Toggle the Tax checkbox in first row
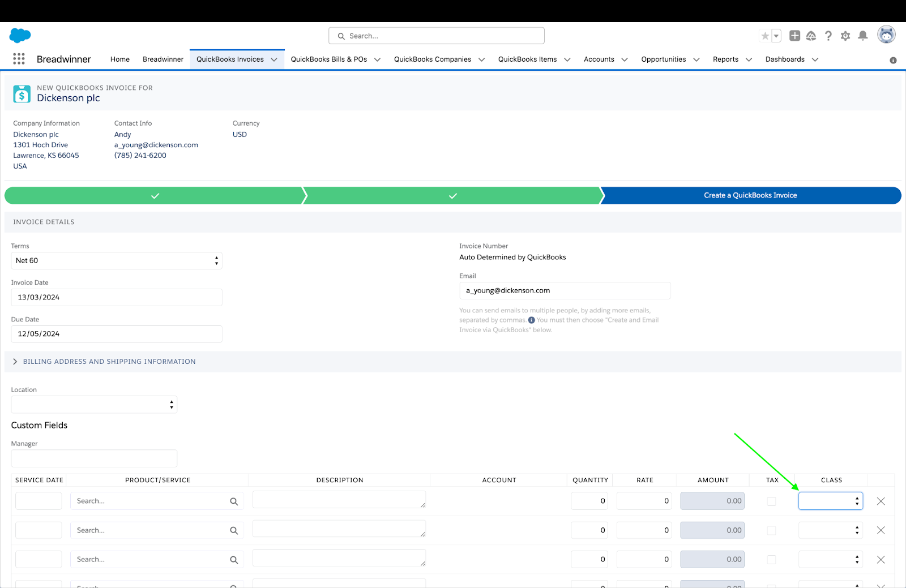This screenshot has width=906, height=588. (771, 501)
